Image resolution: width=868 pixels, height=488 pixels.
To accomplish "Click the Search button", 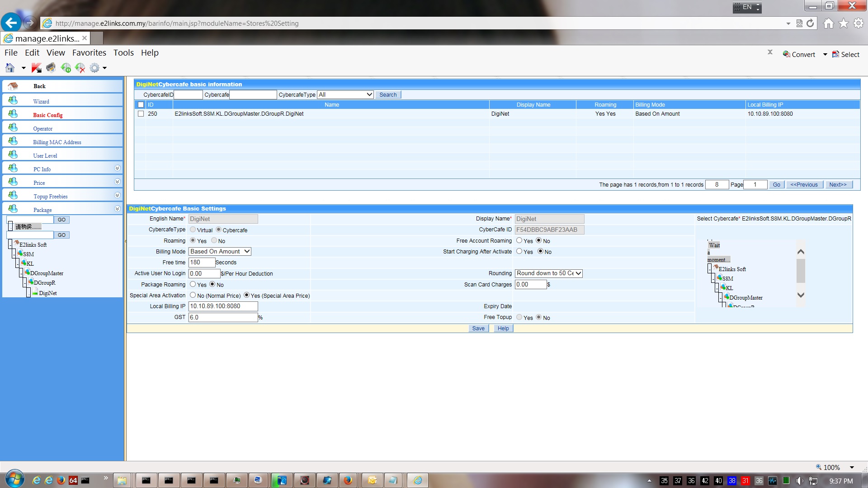I will coord(388,95).
